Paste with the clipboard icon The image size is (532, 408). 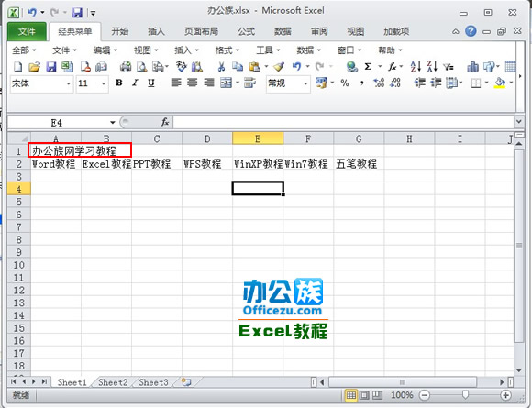254,67
